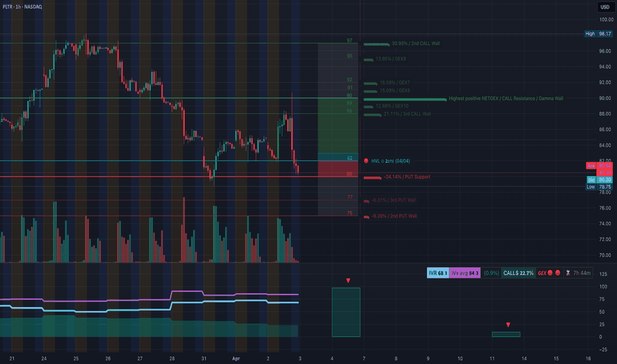Click the large teal expiry box
Viewport: 617px width, 364px height.
coord(346,312)
